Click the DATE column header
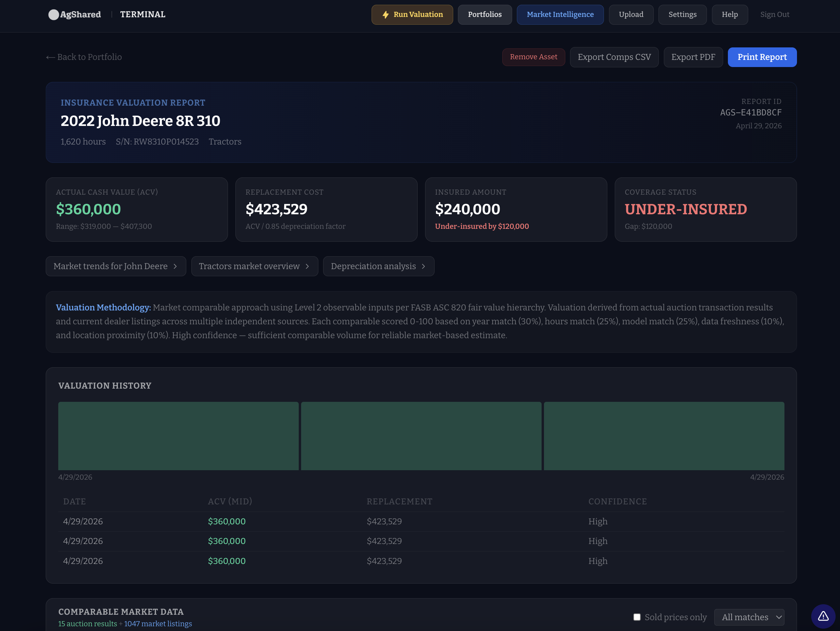Screen dimensions: 840x631 click(x=75, y=502)
